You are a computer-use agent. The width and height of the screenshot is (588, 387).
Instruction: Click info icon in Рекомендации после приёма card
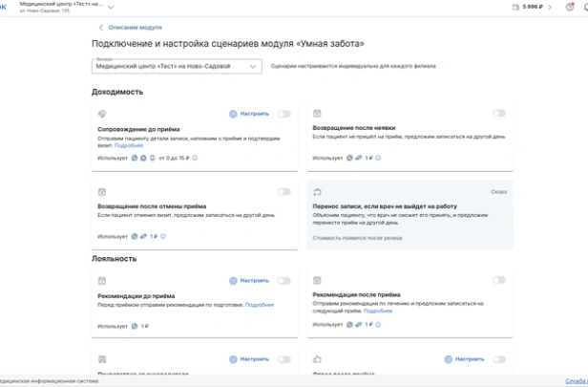(x=380, y=325)
